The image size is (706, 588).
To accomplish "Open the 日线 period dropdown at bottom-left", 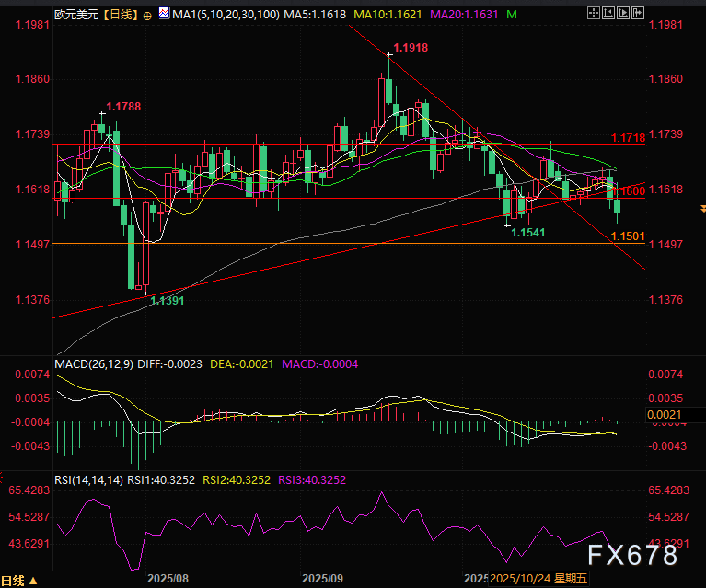I will tap(20, 581).
